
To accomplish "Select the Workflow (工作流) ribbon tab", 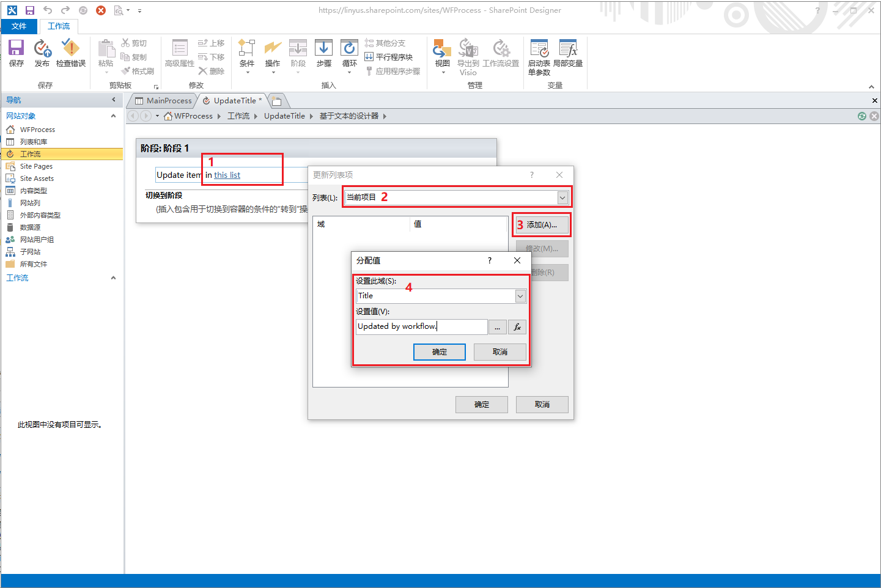I will tap(59, 26).
